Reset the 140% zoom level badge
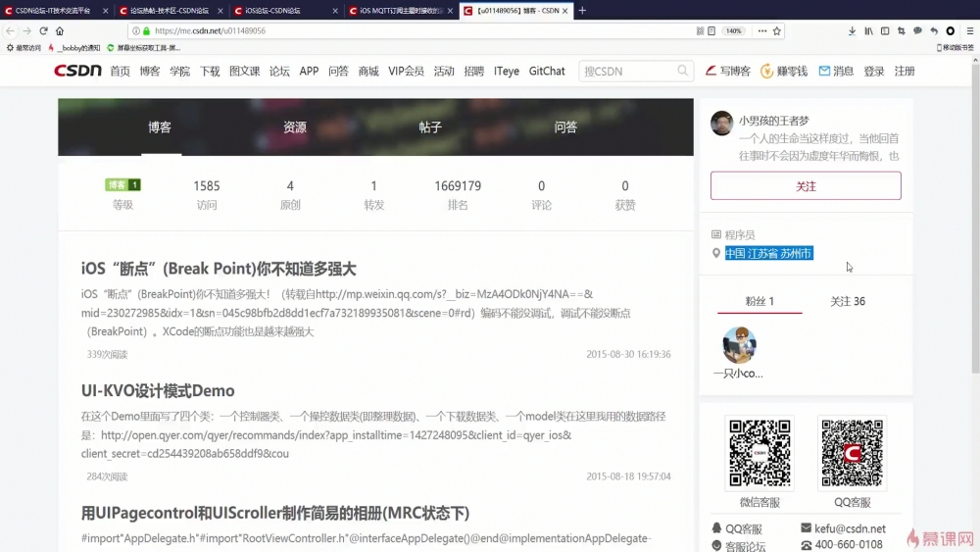980x552 pixels. tap(734, 30)
